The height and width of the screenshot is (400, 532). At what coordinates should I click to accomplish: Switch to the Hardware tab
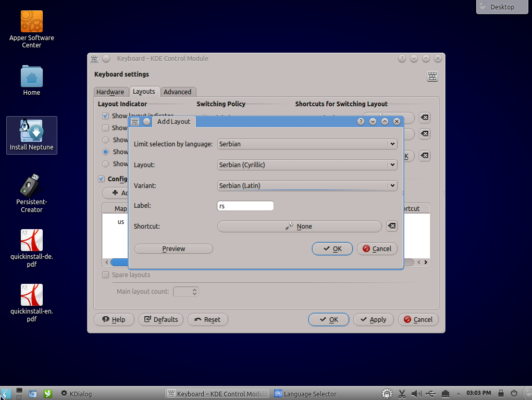tap(110, 92)
